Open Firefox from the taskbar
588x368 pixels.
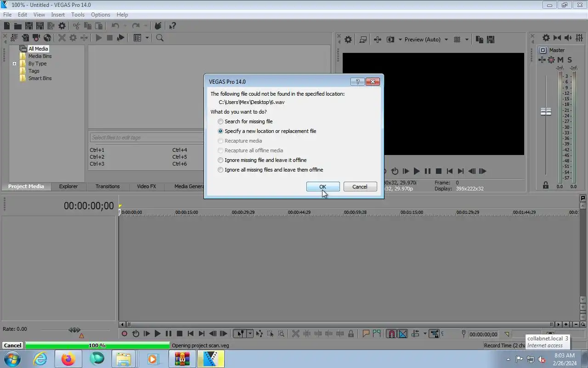coord(68,359)
